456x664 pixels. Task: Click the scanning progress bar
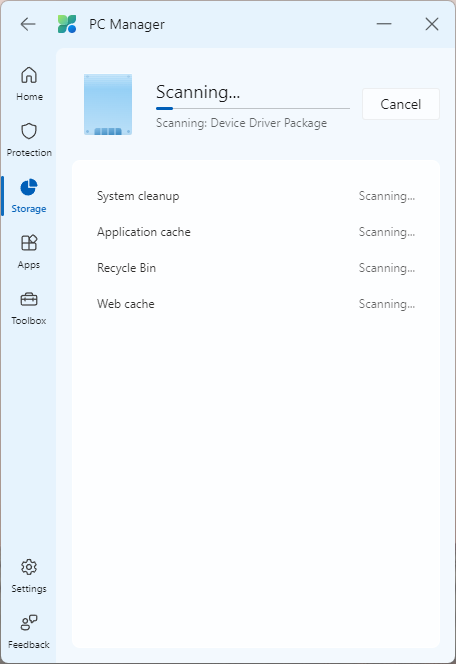253,108
